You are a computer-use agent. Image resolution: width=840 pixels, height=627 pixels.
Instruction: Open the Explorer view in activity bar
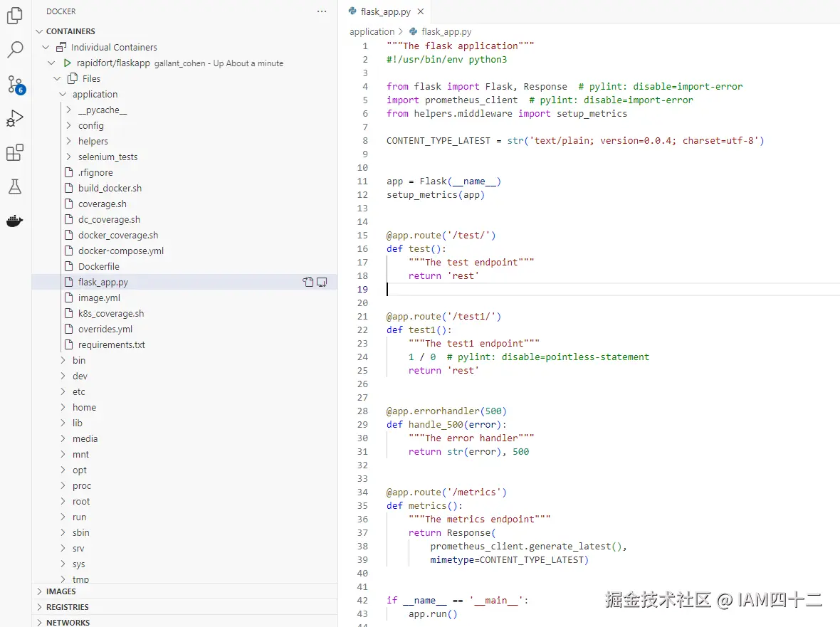[15, 16]
